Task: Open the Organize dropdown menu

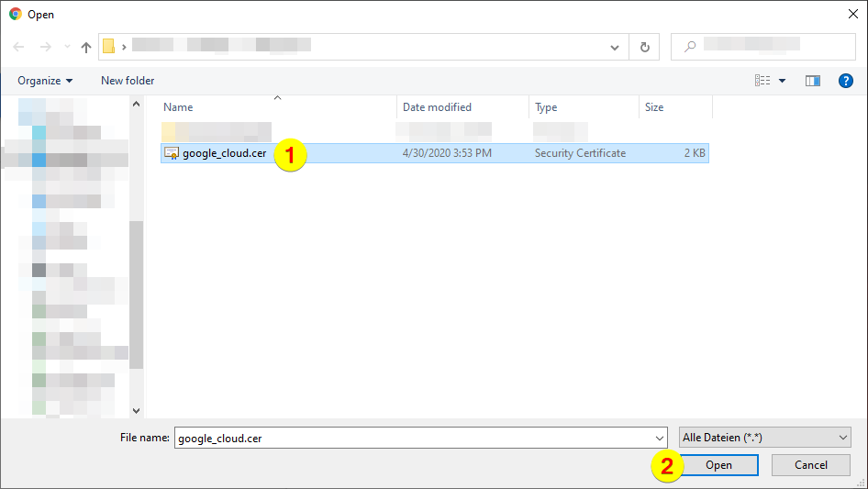Action: (x=45, y=81)
